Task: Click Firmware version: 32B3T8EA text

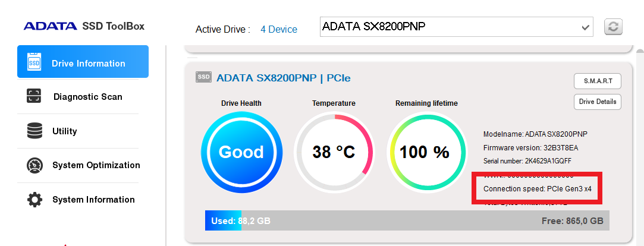Action: (530, 148)
